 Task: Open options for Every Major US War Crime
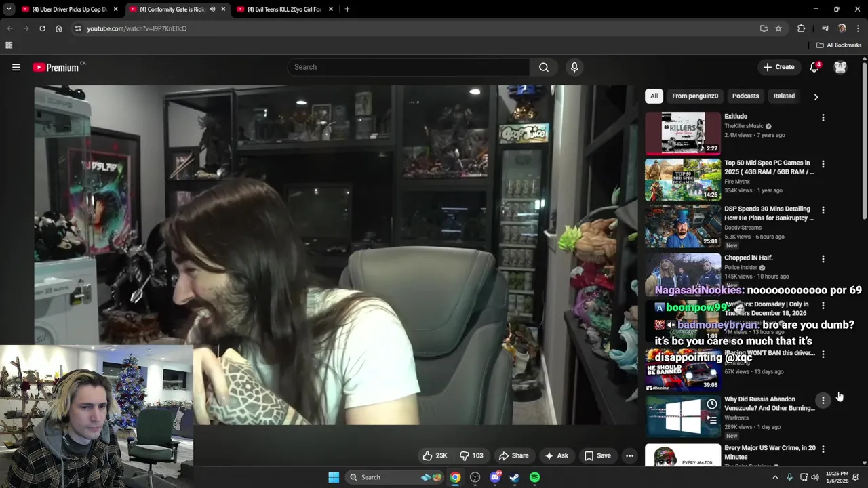pos(823,449)
